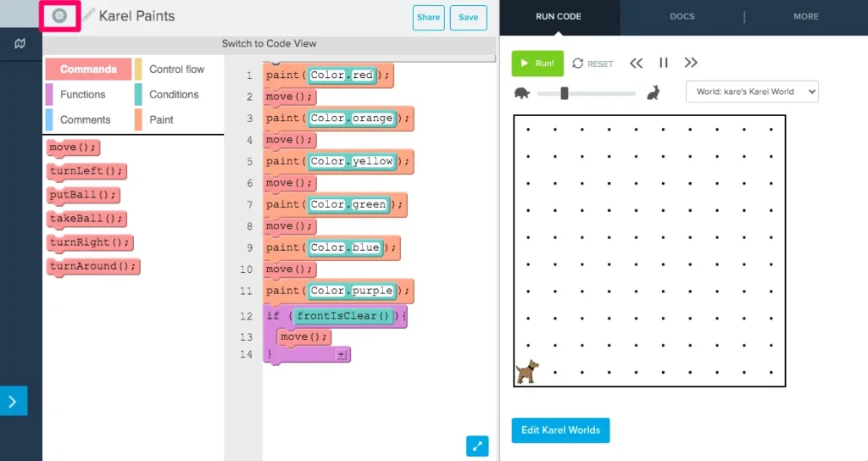Viewport: 868px width, 461px height.
Task: Select the Control flow category
Action: [176, 69]
